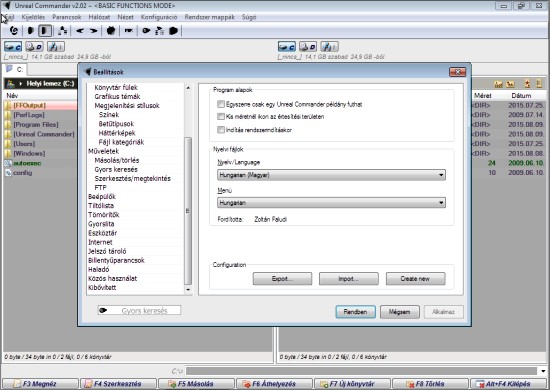Screen dimensions: 550x390
Task: Select 'Billentyűparancsok' in the settings tree
Action: [x=116, y=260]
